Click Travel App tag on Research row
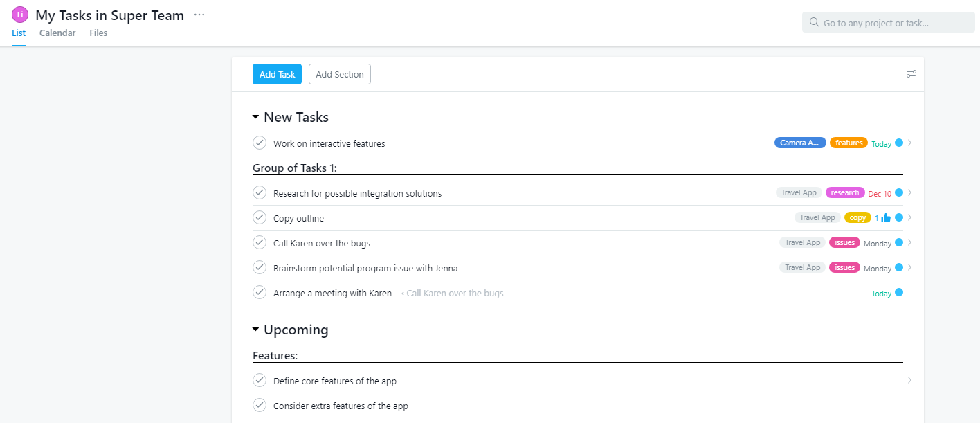This screenshot has height=423, width=980. click(799, 192)
